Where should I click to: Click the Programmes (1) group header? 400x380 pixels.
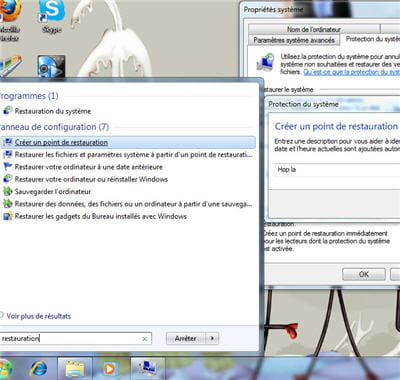click(x=29, y=96)
